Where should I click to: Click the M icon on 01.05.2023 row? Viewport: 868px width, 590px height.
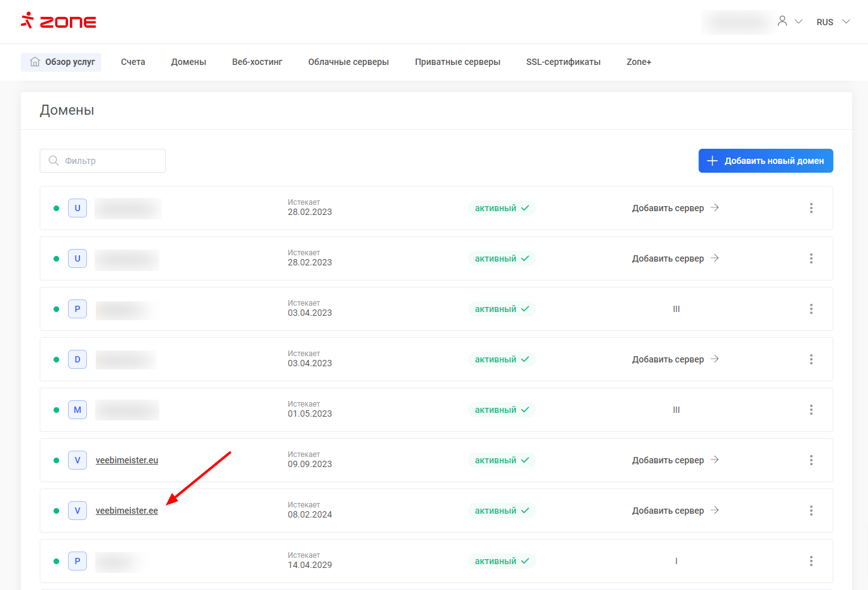77,410
